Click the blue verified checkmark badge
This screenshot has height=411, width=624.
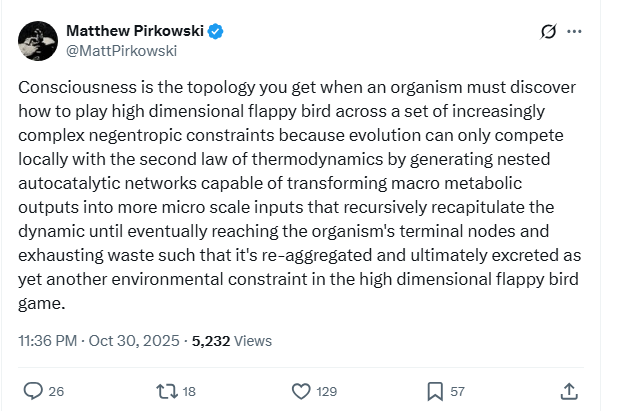click(x=215, y=32)
